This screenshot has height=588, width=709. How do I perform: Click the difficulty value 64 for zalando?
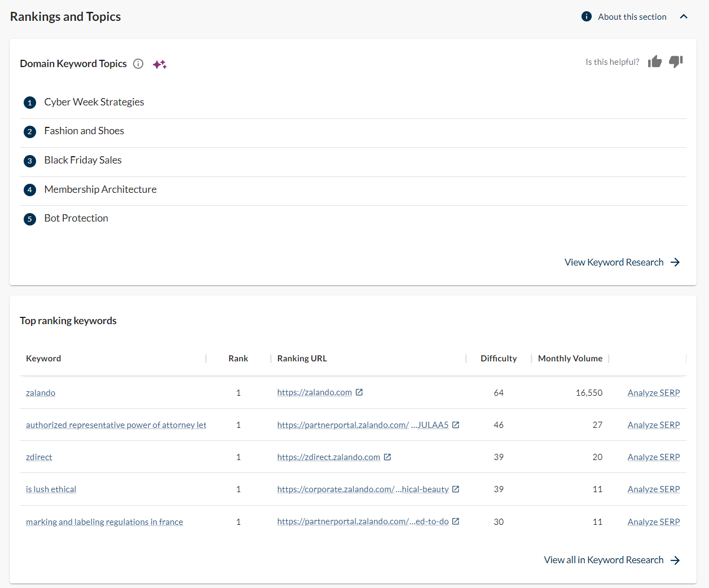point(499,393)
